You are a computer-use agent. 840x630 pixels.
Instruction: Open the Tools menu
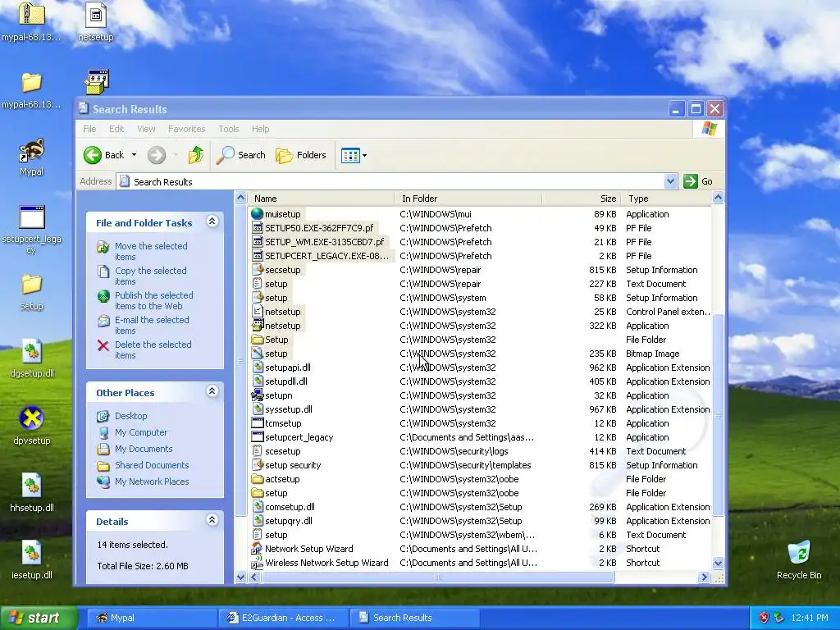[229, 129]
